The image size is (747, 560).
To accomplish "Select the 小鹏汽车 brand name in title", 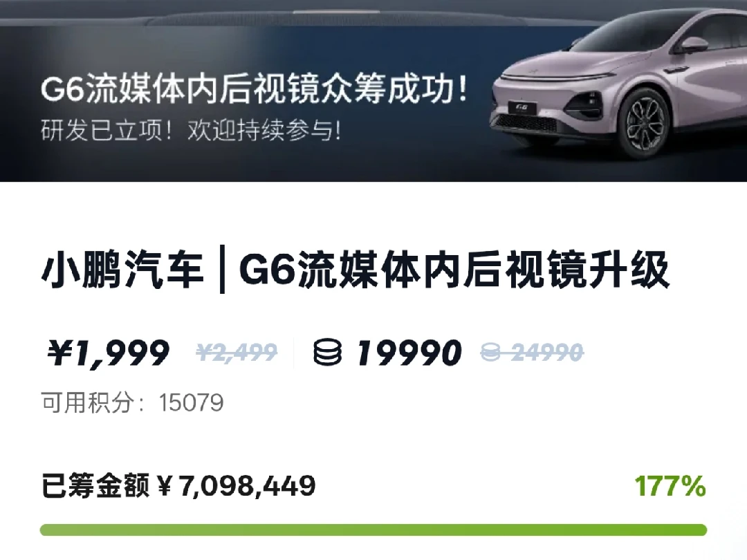I will pyautogui.click(x=123, y=270).
